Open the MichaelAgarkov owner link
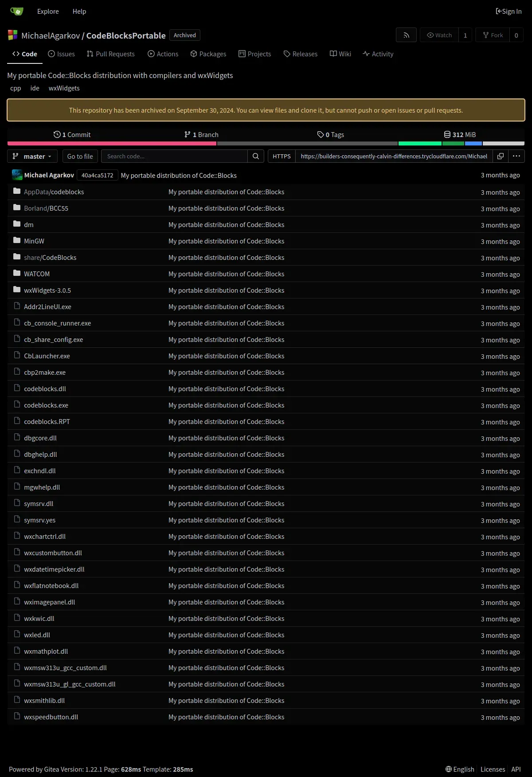Viewport: 532px width, 777px height. pyautogui.click(x=51, y=35)
